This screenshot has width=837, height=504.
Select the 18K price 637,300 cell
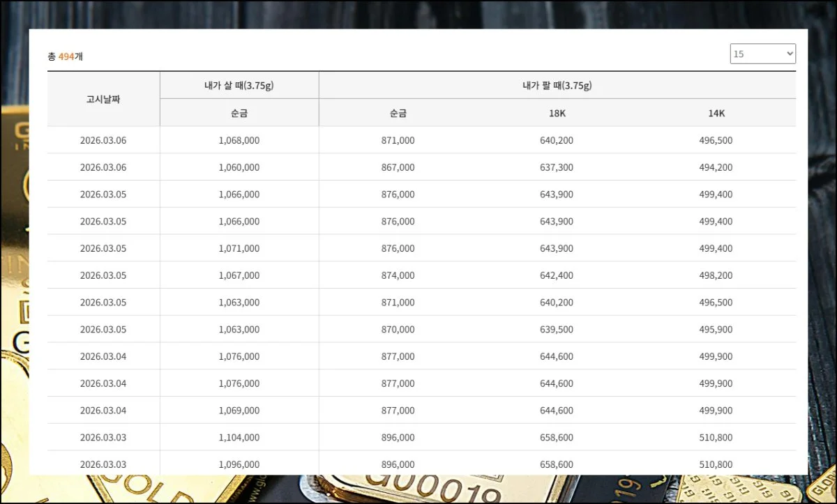[557, 167]
